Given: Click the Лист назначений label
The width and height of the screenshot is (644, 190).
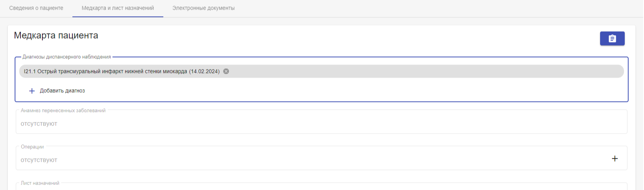Looking at the screenshot, I should point(40,183).
